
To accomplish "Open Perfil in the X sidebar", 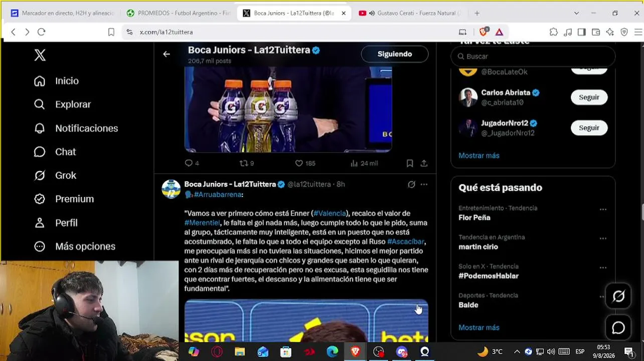I will 55,223.
